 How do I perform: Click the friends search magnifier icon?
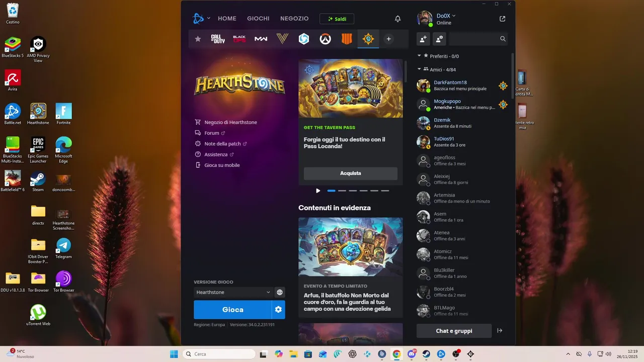click(503, 39)
